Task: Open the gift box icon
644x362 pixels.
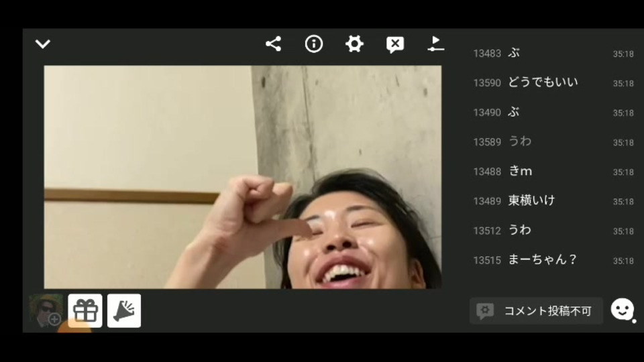Action: click(85, 310)
